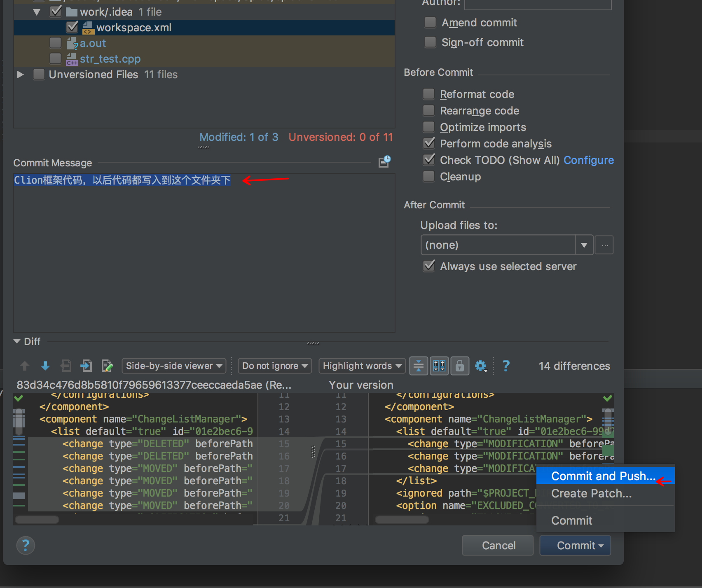Screen dimensions: 702x588
Task: Click the workspace.xml file icon
Action: [88, 28]
